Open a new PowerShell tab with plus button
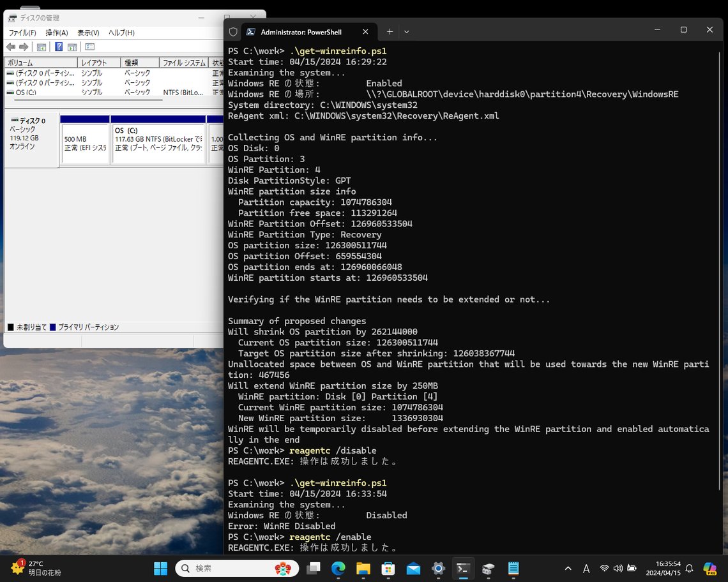Screen dimensions: 728x582 [390, 31]
